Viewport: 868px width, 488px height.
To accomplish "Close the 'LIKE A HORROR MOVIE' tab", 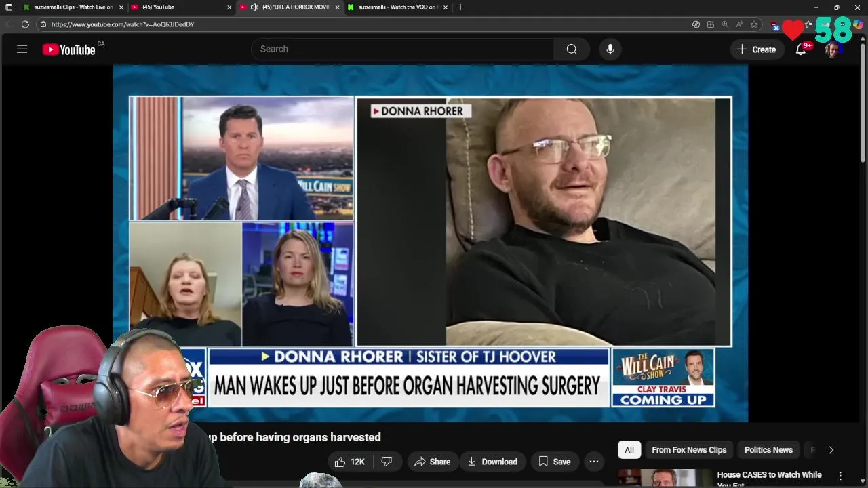I will (337, 7).
